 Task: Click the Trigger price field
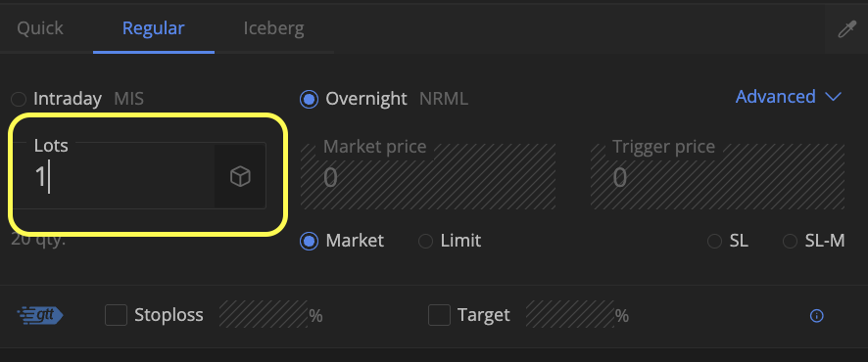(x=717, y=176)
